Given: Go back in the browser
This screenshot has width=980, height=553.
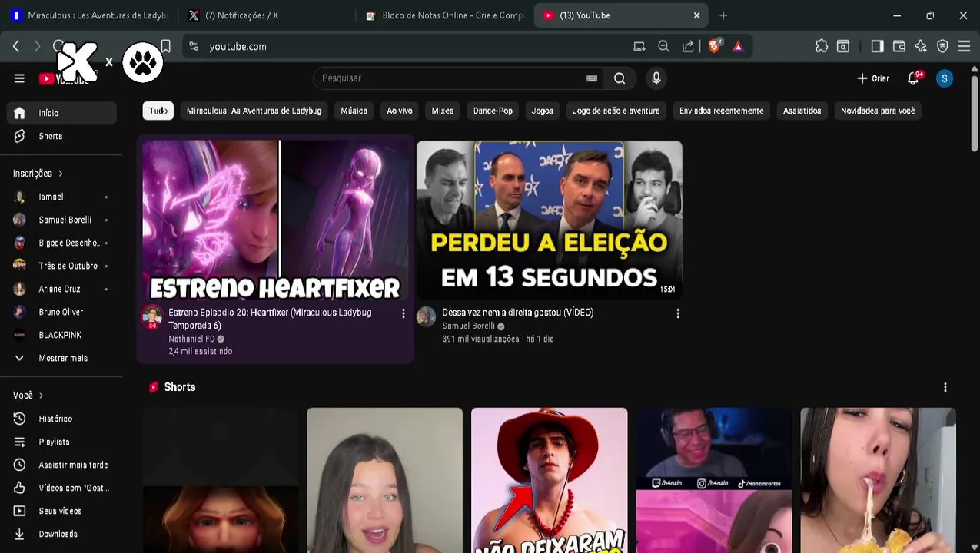Looking at the screenshot, I should (16, 46).
